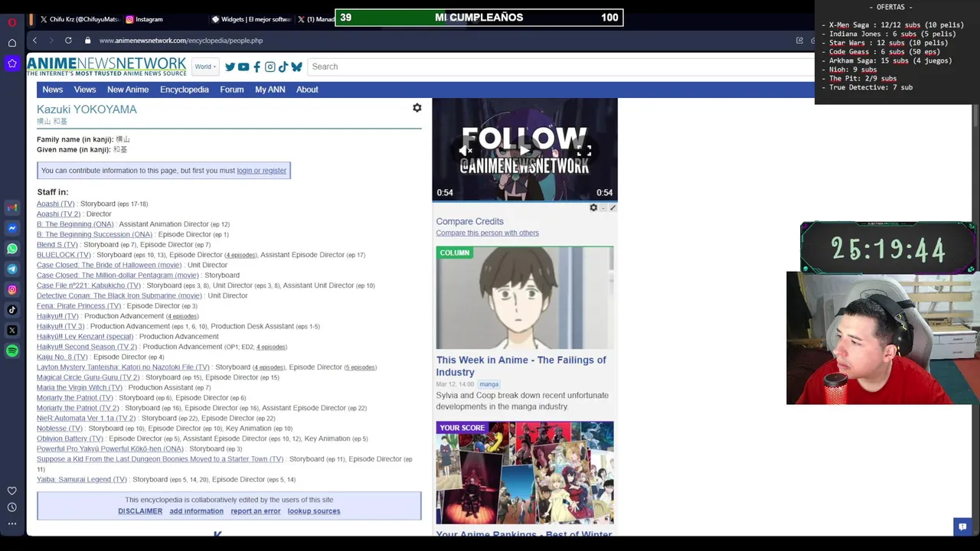Open gear icon below the video player
980x551 pixels.
(593, 207)
